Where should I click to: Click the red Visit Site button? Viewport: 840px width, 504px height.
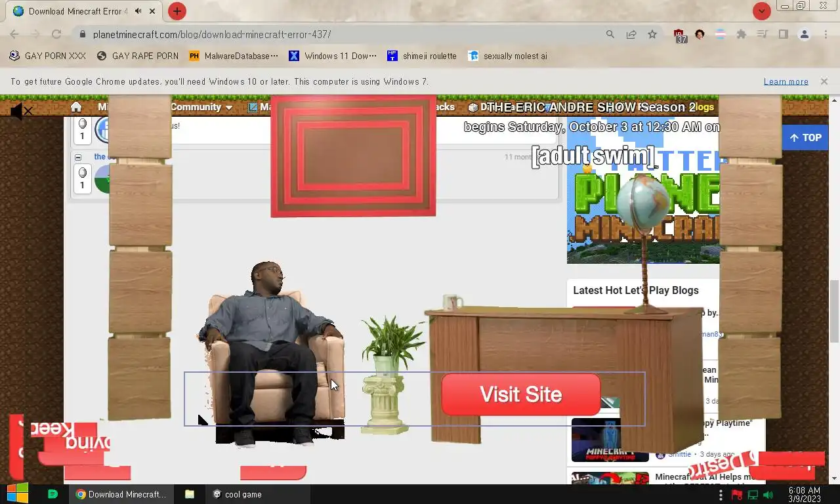521,394
